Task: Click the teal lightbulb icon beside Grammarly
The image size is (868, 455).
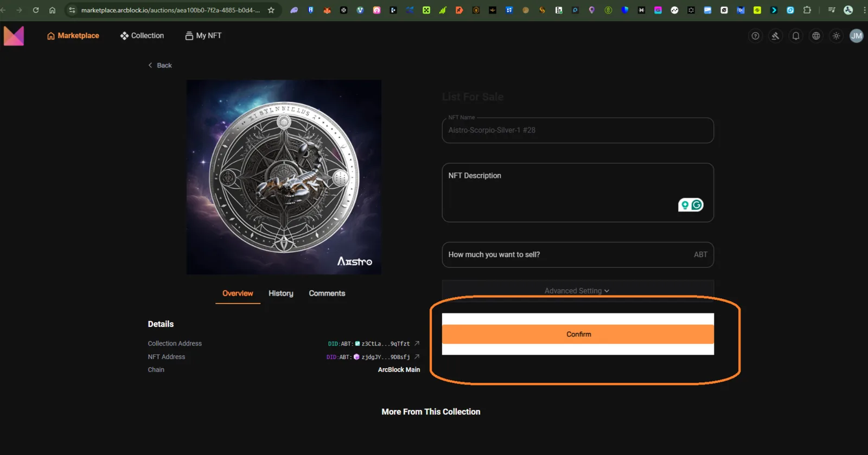Action: (685, 205)
